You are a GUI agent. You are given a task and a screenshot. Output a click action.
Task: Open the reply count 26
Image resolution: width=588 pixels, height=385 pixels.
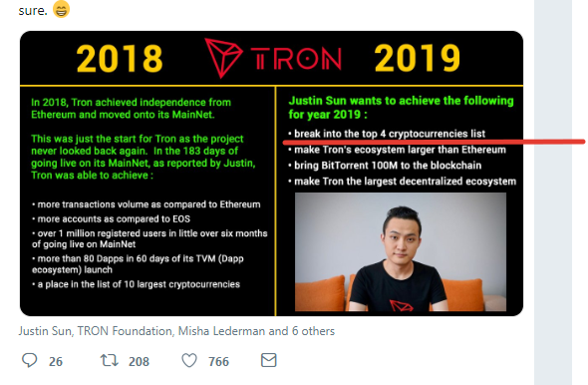(56, 361)
